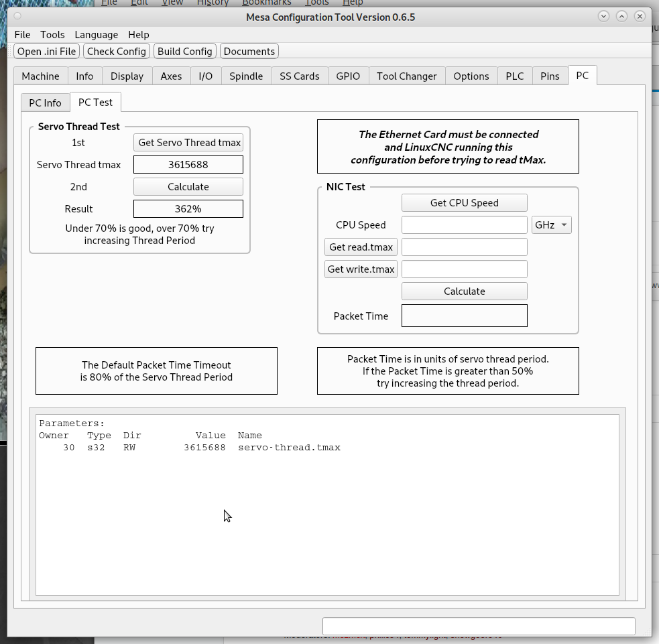This screenshot has width=659, height=644.
Task: Open the GHz unit dropdown
Action: coord(552,224)
